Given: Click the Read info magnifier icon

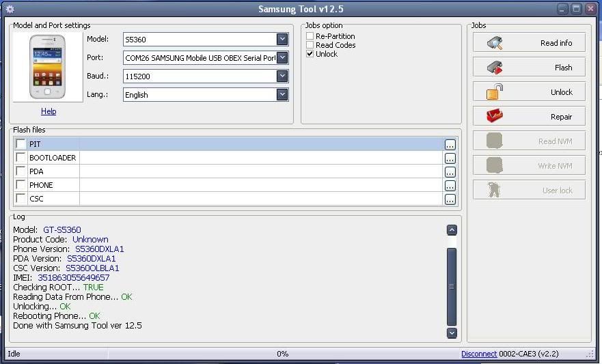Looking at the screenshot, I should pyautogui.click(x=495, y=43).
